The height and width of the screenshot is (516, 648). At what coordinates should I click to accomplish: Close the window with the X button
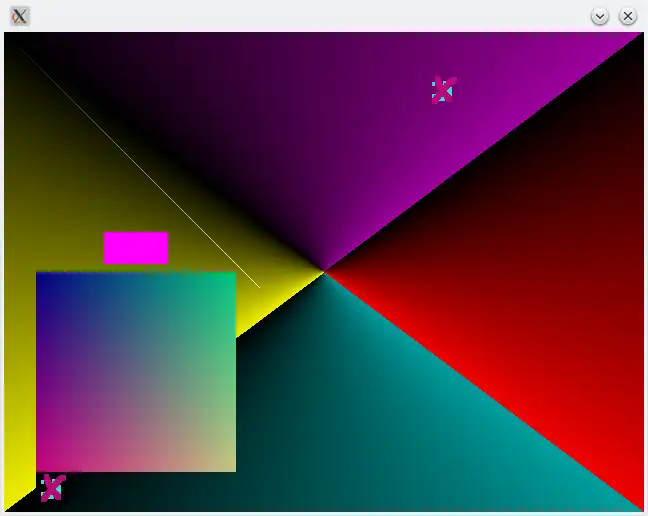(x=628, y=17)
